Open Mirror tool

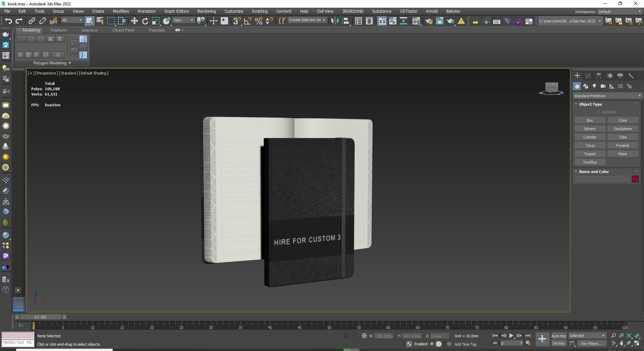coord(335,21)
